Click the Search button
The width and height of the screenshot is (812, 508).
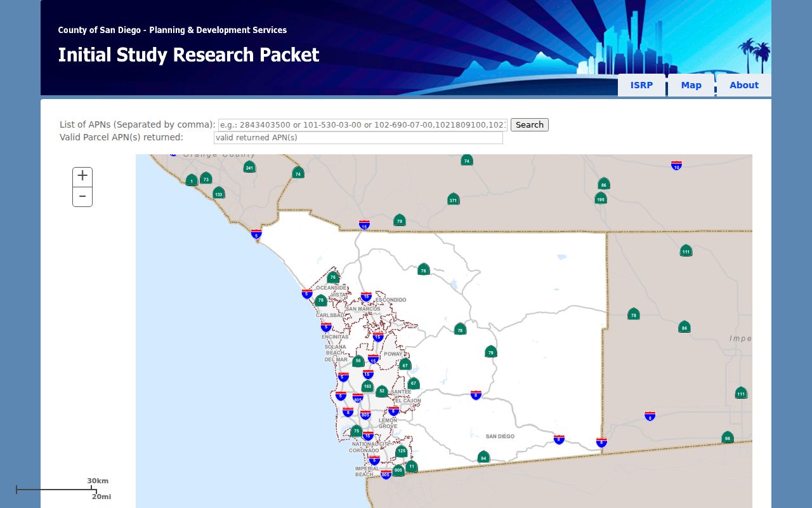coord(530,125)
